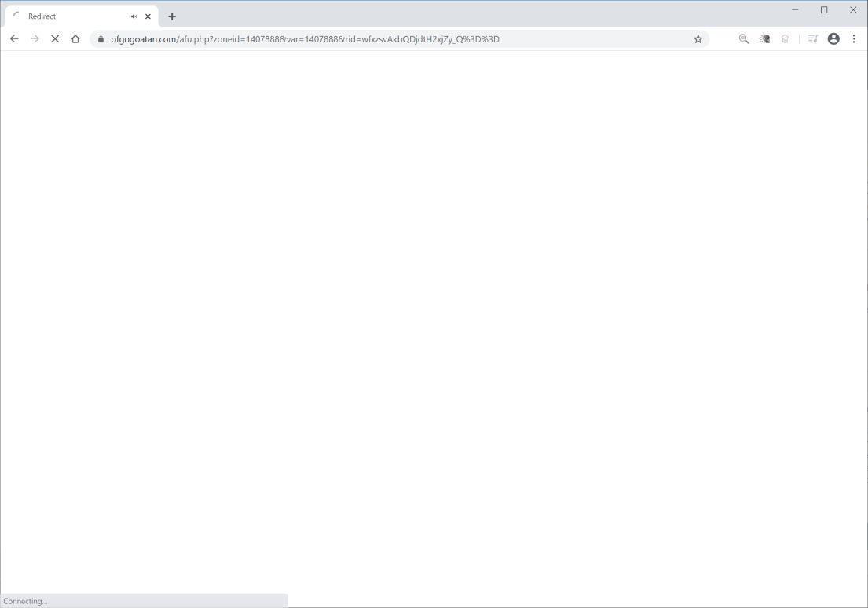The image size is (868, 608).
Task: Open the magnifier search extension icon
Action: (743, 38)
